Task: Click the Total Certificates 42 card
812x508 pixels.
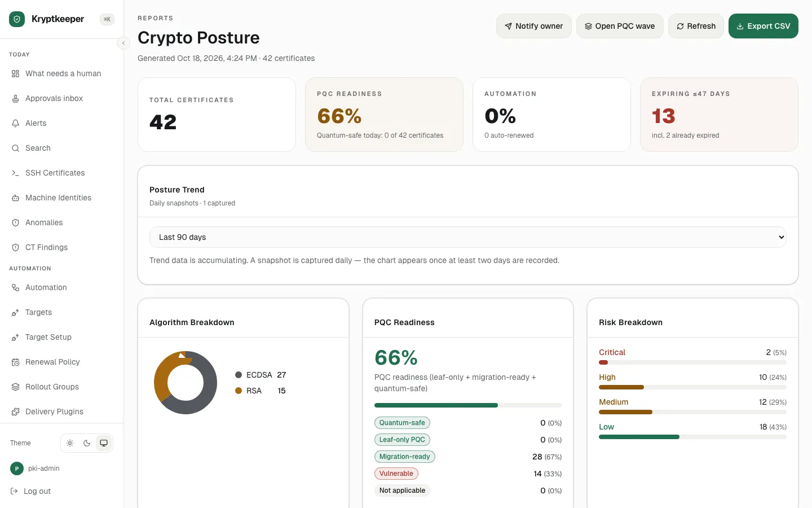Action: [217, 115]
